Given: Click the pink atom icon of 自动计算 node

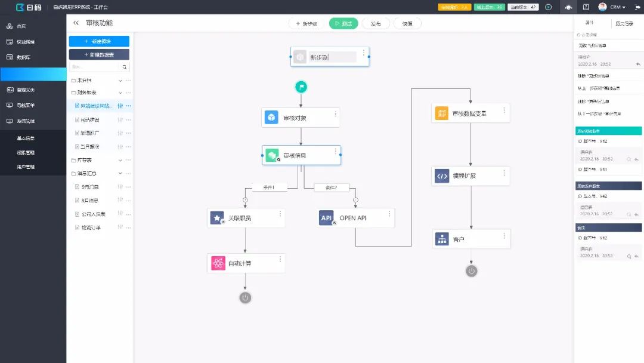Looking at the screenshot, I should point(218,263).
